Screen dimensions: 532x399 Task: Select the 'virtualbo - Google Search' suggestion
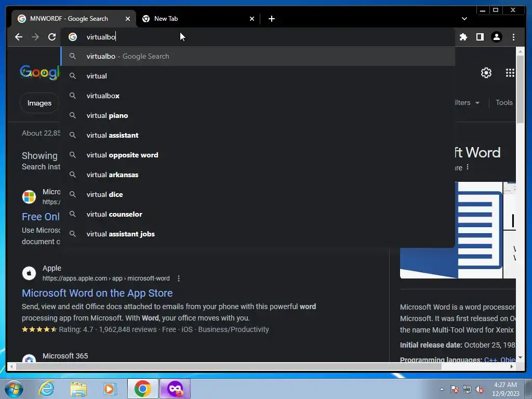tap(258, 56)
